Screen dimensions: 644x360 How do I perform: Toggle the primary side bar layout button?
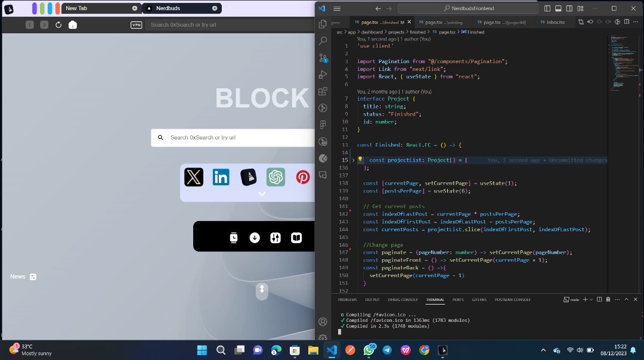[x=547, y=8]
